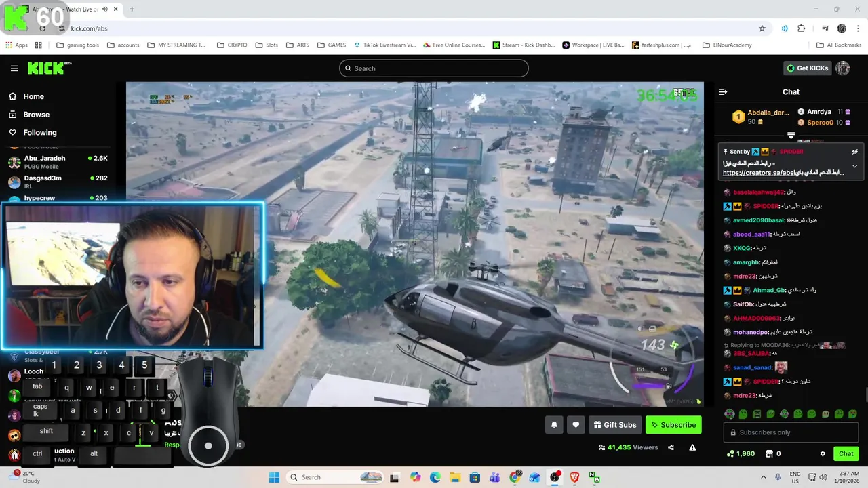Image resolution: width=868 pixels, height=488 pixels.
Task: Hide the pinned chat message
Action: coord(854,152)
